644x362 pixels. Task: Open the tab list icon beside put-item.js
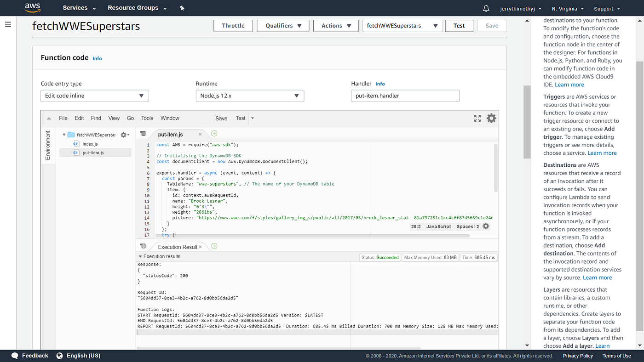click(x=143, y=134)
